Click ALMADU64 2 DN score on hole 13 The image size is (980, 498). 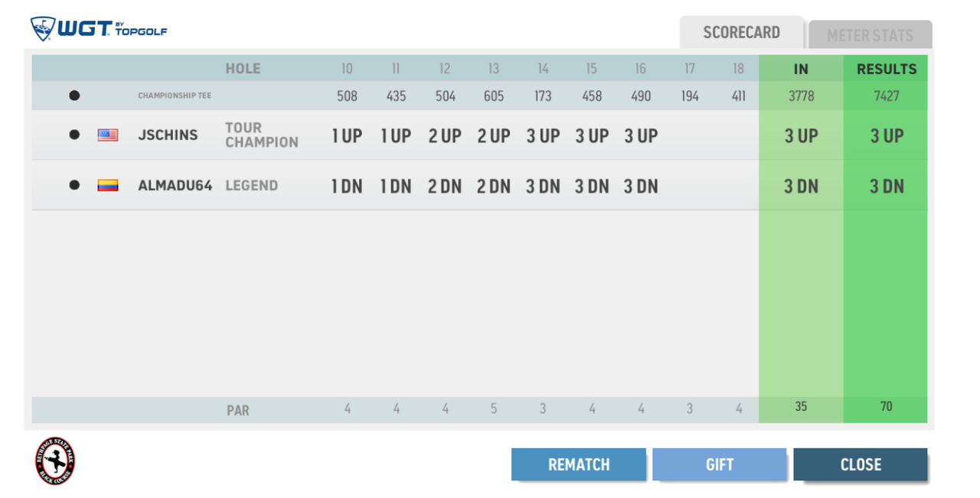coord(494,187)
